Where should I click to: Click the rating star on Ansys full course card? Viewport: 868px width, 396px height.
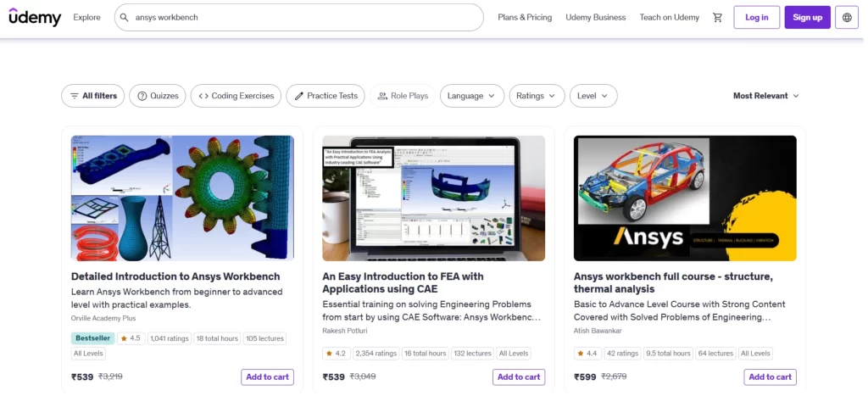pyautogui.click(x=581, y=354)
